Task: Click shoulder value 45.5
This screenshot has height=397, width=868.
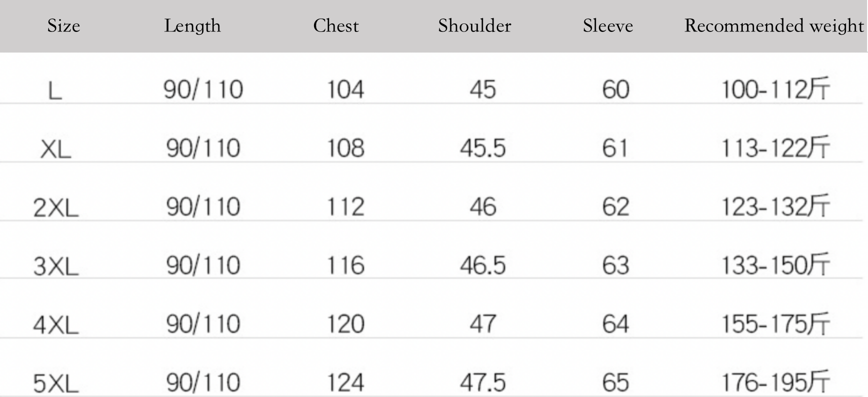Action: coord(483,148)
